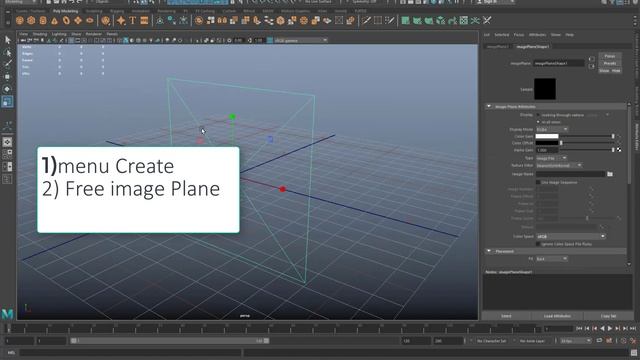The image size is (640, 360).
Task: Click play forwards on the timeline
Action: click(610, 328)
